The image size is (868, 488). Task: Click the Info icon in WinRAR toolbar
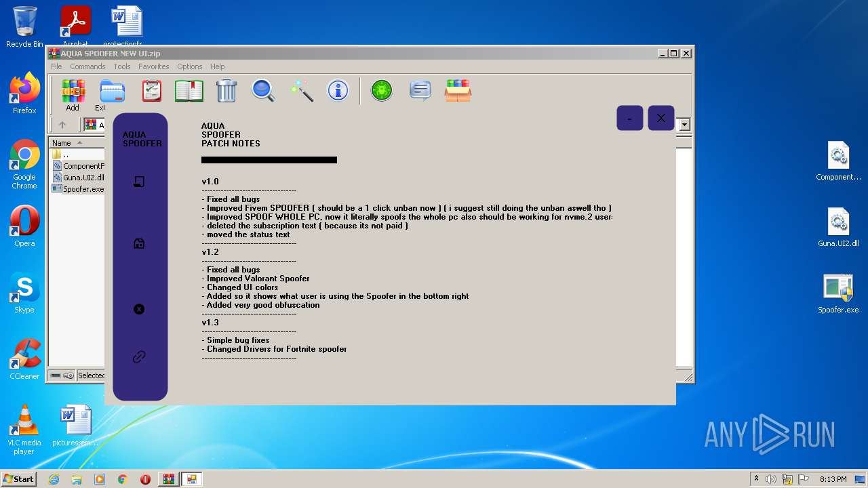click(x=338, y=90)
